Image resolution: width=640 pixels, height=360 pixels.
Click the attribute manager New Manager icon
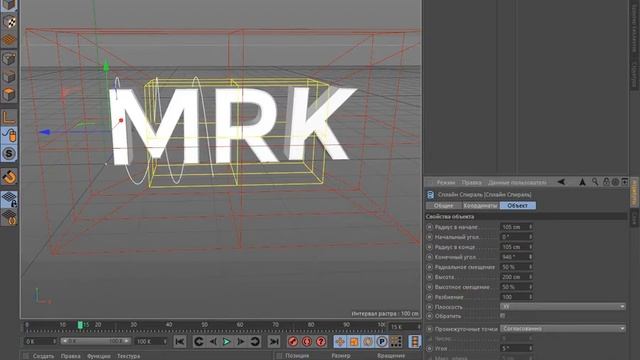(x=624, y=182)
